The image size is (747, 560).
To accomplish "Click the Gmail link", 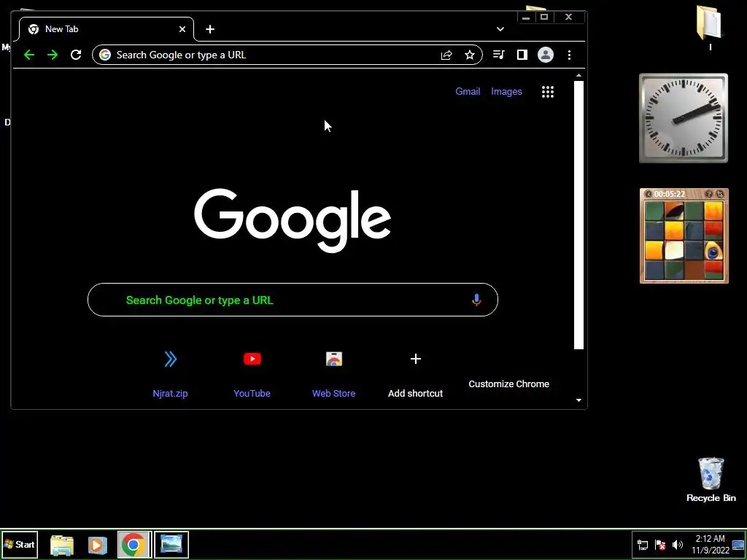I will point(468,91).
